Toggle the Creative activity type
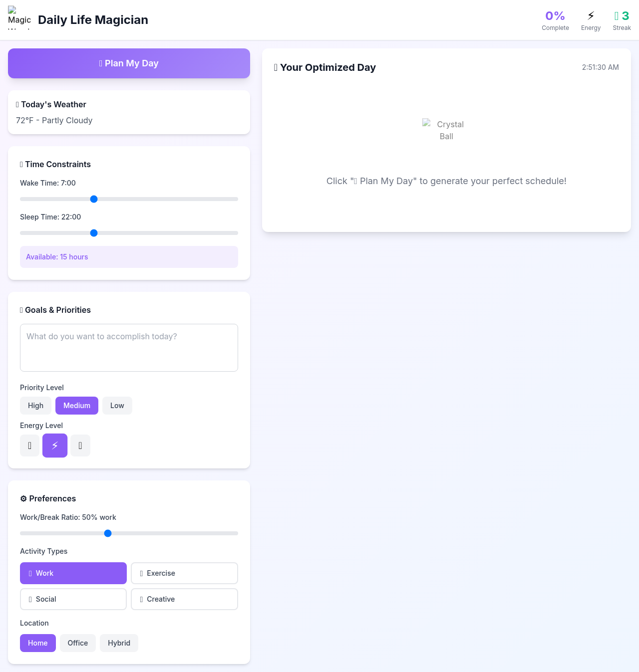 coord(184,599)
